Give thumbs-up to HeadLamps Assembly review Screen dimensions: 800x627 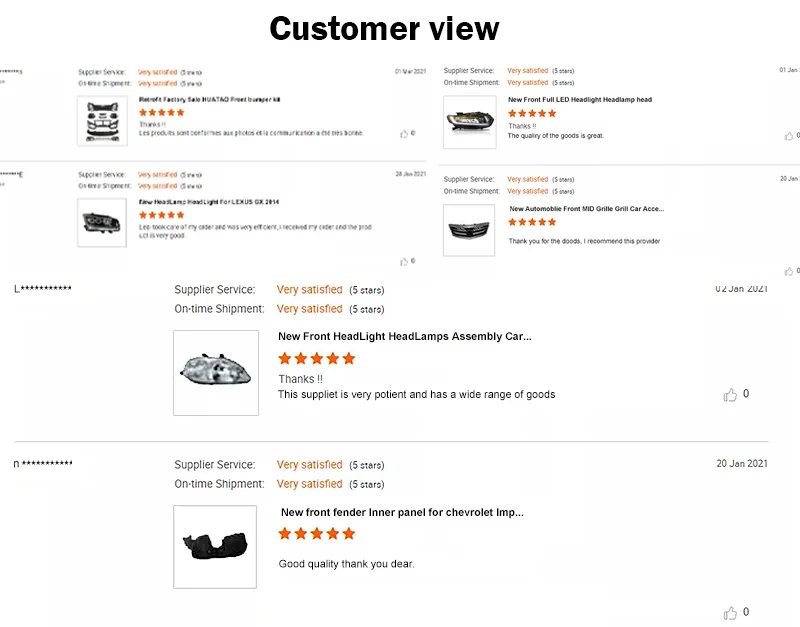pos(730,395)
